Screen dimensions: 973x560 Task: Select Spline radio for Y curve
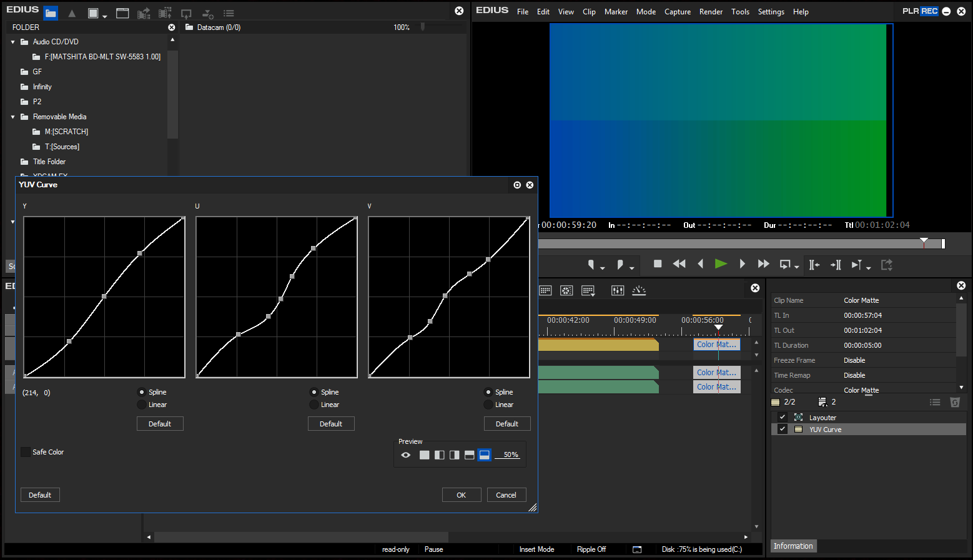tap(142, 392)
